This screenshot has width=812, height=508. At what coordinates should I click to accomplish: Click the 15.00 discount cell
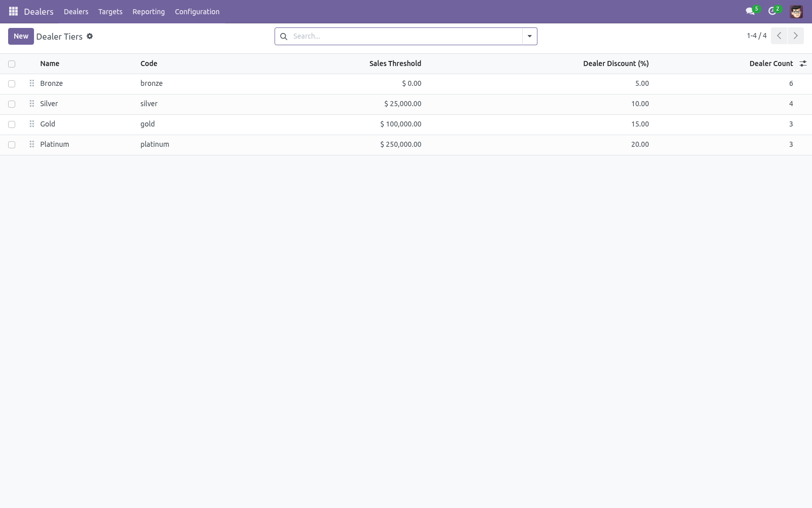click(x=640, y=124)
